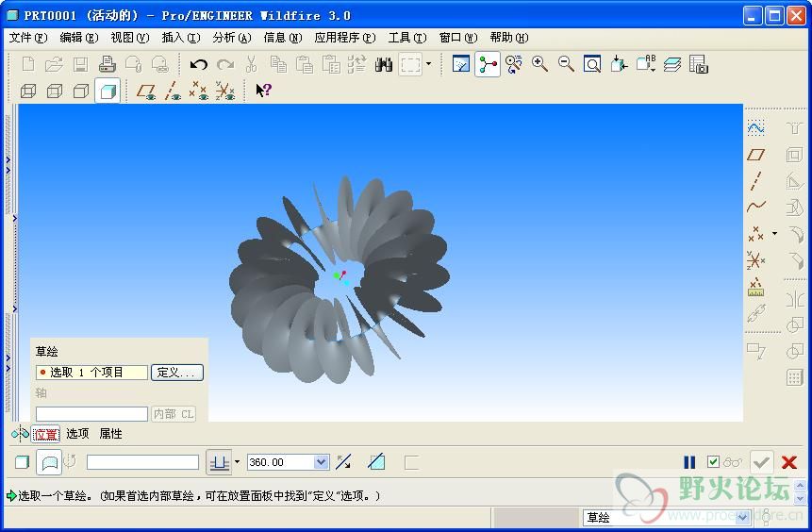The width and height of the screenshot is (812, 532).
Task: Toggle the Remove Material option
Action: (x=376, y=461)
